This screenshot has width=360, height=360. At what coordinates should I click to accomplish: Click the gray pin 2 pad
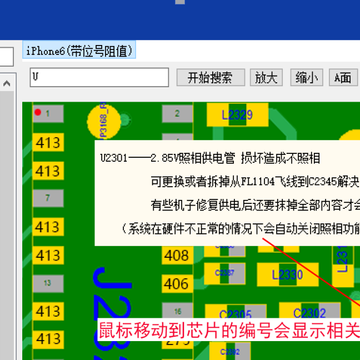pos(177,113)
